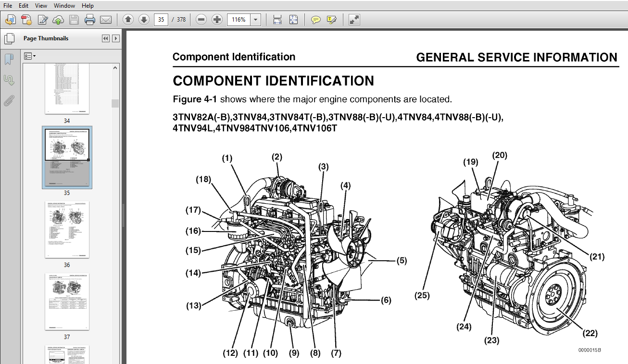This screenshot has width=628, height=364.
Task: Click the '378' total page count
Action: 181,20
